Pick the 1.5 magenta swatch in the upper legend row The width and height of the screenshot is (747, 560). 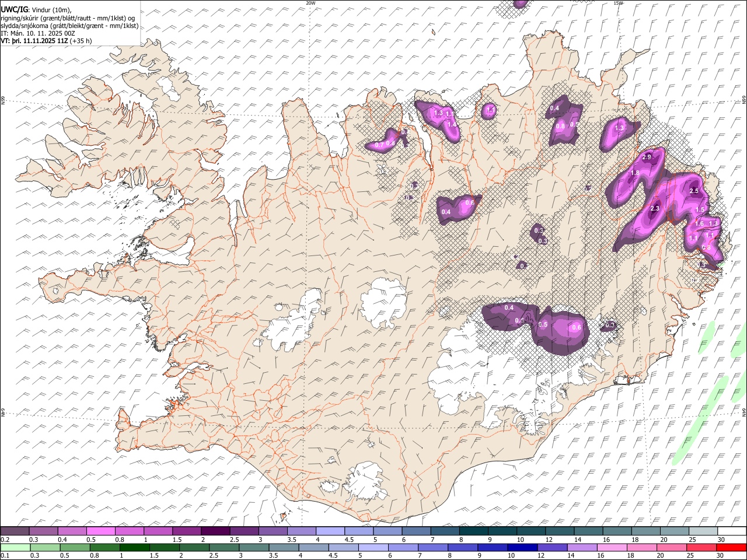pos(186,531)
